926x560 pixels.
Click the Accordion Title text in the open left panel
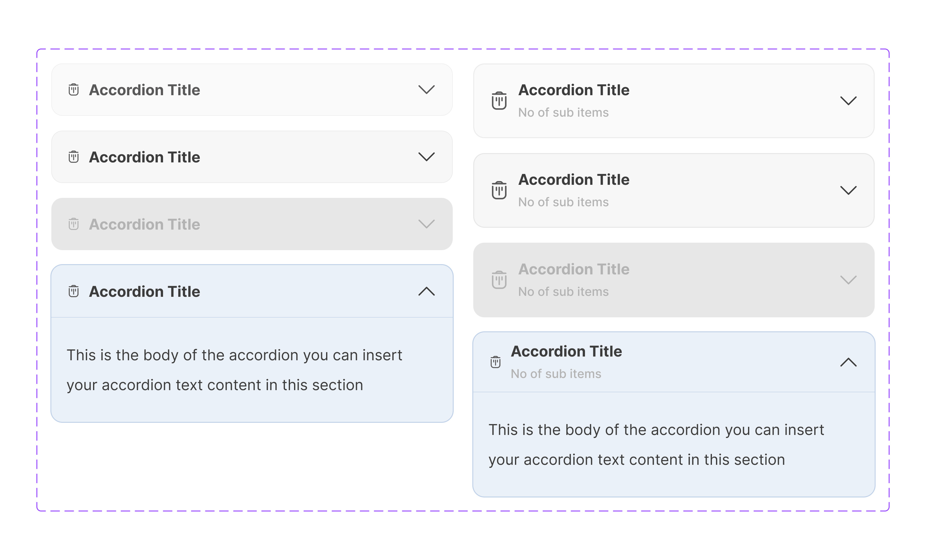click(145, 291)
